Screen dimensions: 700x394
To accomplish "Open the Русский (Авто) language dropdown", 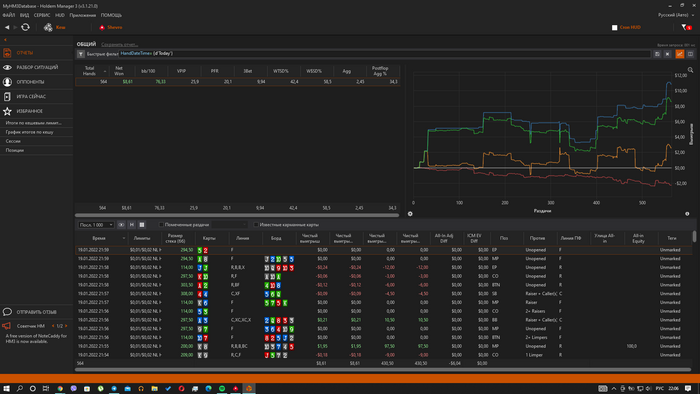I will [x=676, y=15].
